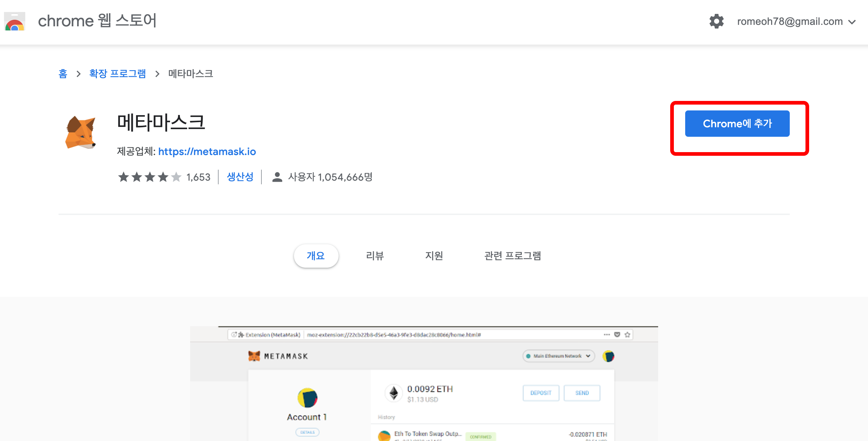Click the 메타마스크 extension title
Viewport: 868px width, 441px height.
[x=161, y=122]
